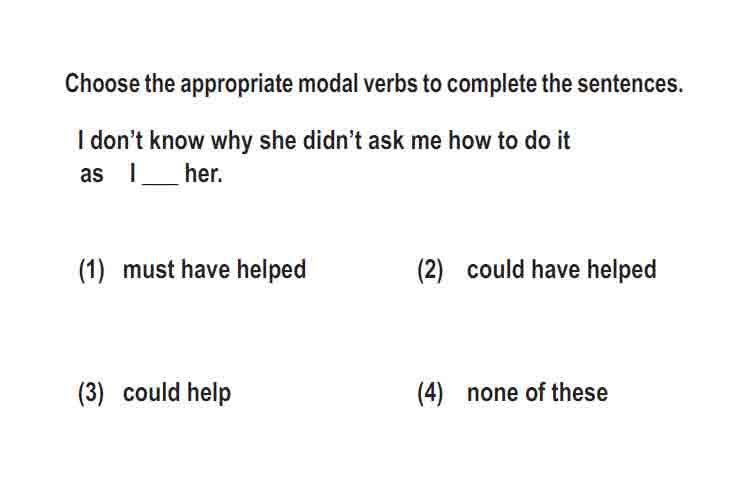Click the word 'as' on the second line

tap(92, 175)
